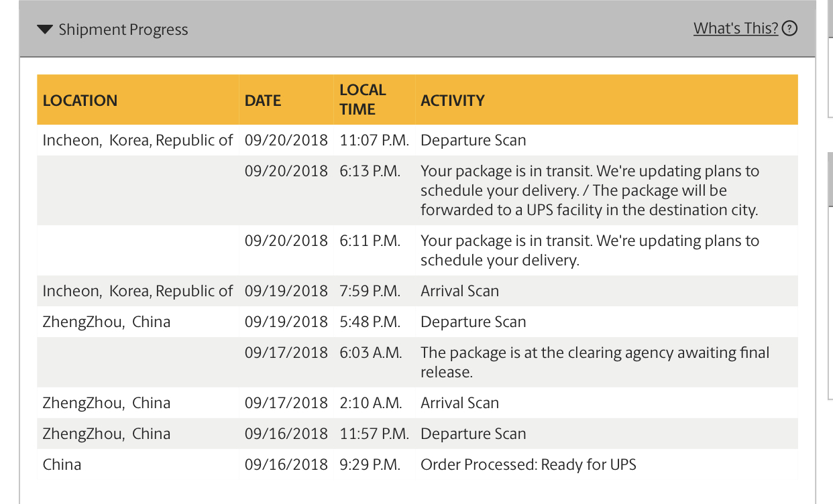Click the clearing agency awaiting release message

pos(594,362)
